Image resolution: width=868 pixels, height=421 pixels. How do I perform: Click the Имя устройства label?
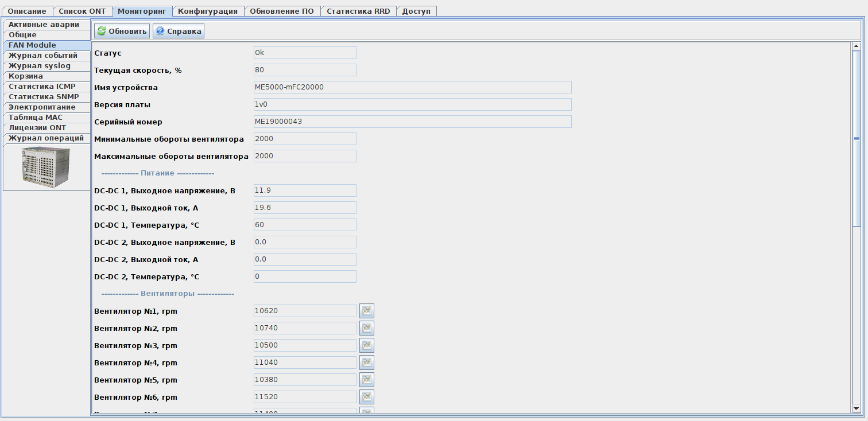click(126, 88)
